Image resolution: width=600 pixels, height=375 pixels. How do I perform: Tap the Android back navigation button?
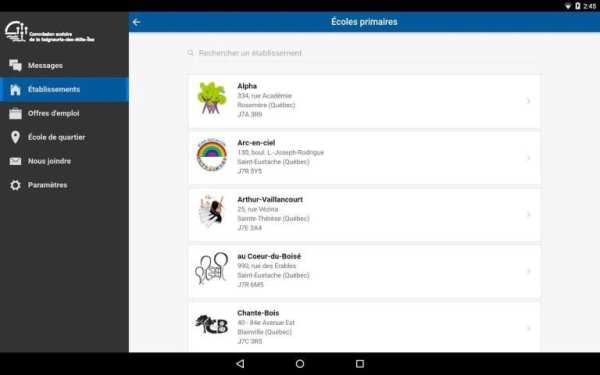tap(240, 364)
